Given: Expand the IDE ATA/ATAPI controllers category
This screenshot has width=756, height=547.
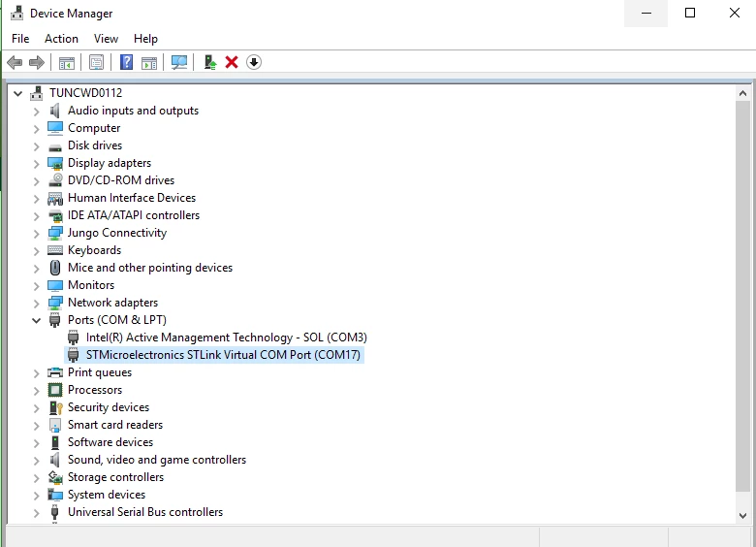Looking at the screenshot, I should click(36, 216).
